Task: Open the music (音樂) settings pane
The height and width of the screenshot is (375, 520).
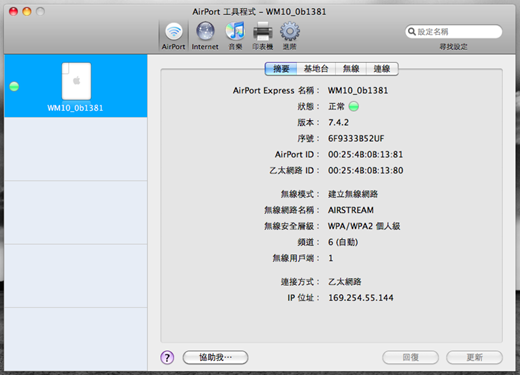Action: click(235, 36)
